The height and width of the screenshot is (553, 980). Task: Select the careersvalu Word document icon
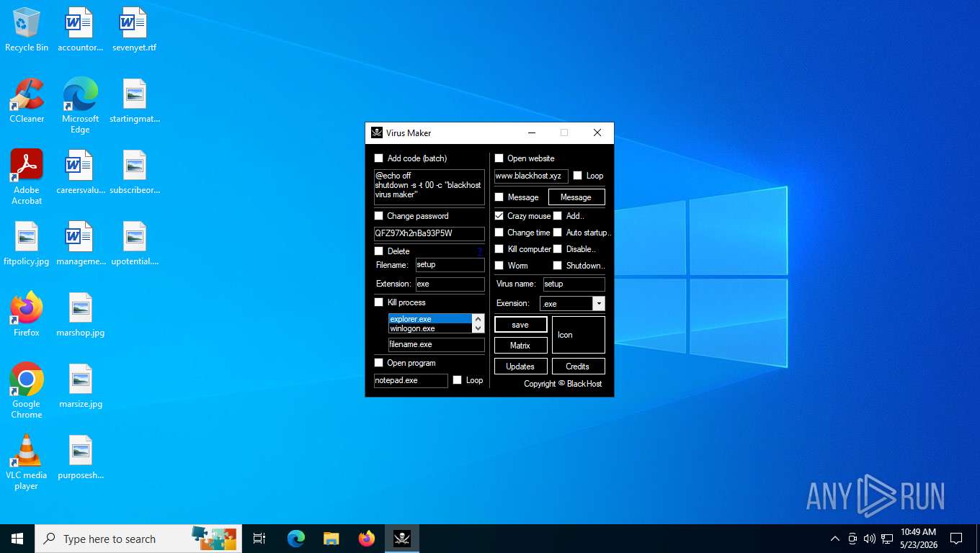tap(80, 172)
